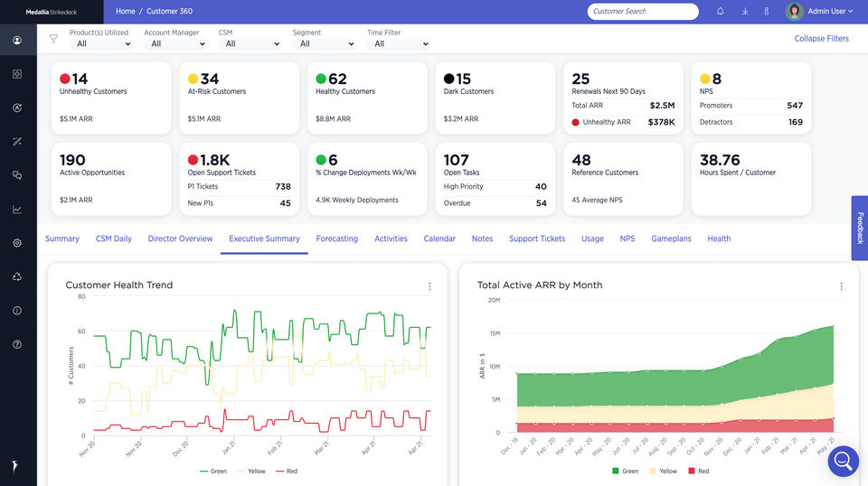
Task: Open the chat search bubble icon
Action: tap(843, 461)
